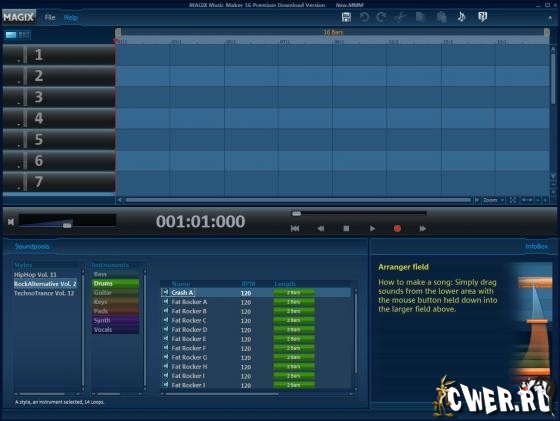The height and width of the screenshot is (421, 560).
Task: Toggle the master volume speaker mute icon
Action: coord(11,222)
